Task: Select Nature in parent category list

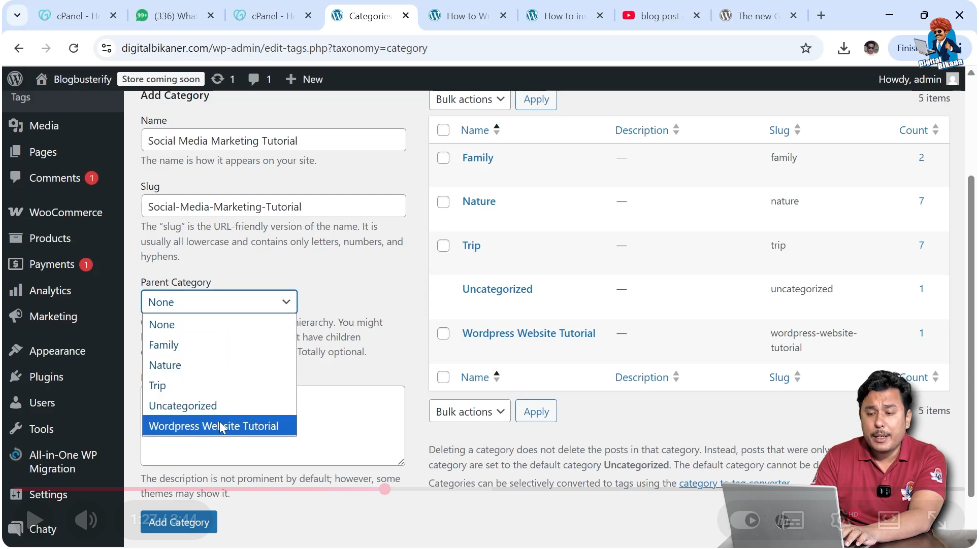Action: pyautogui.click(x=219, y=365)
